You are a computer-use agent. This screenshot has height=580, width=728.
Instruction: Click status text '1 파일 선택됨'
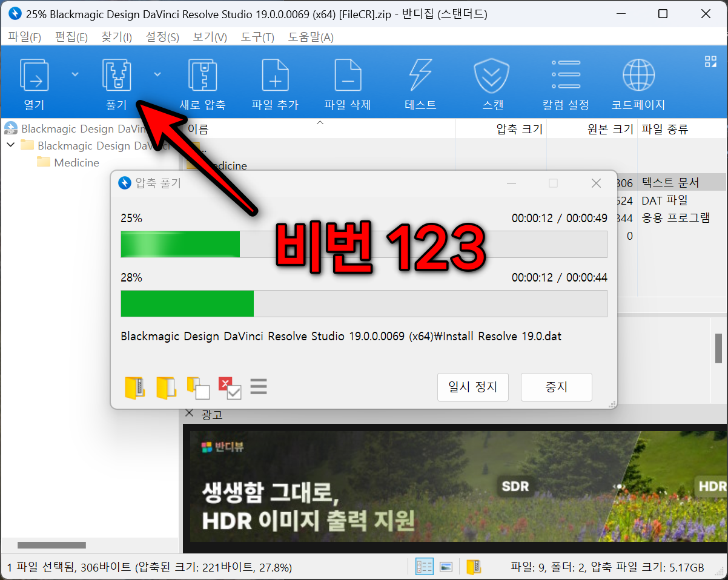point(41,567)
